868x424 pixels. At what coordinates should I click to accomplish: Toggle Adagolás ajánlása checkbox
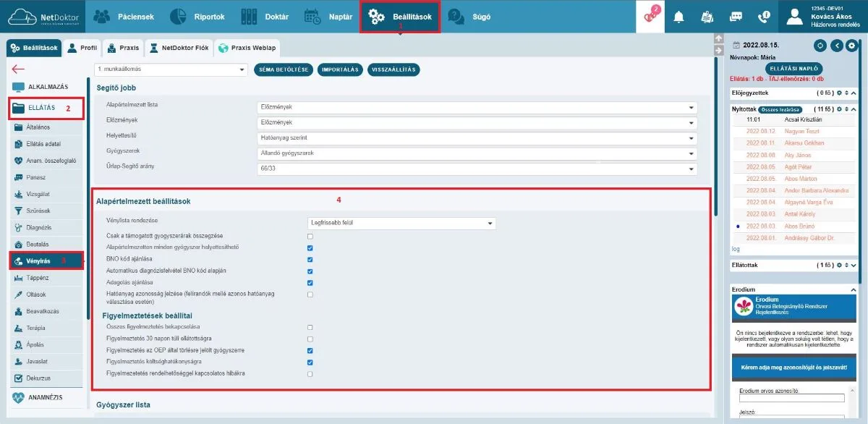click(x=310, y=282)
